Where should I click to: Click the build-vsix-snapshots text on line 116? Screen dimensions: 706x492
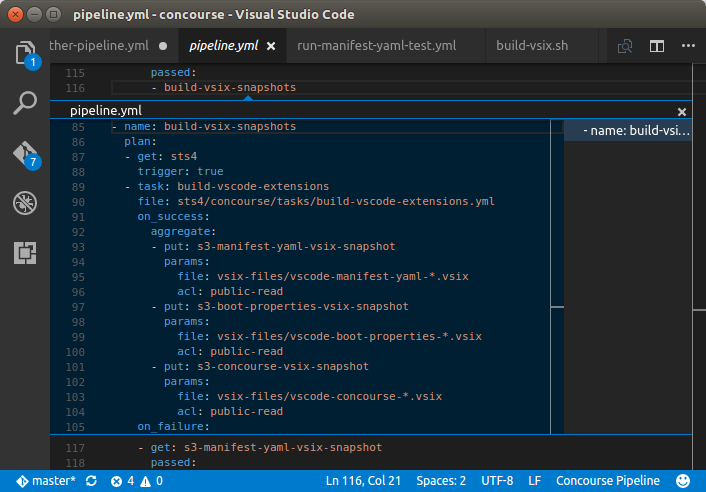230,87
